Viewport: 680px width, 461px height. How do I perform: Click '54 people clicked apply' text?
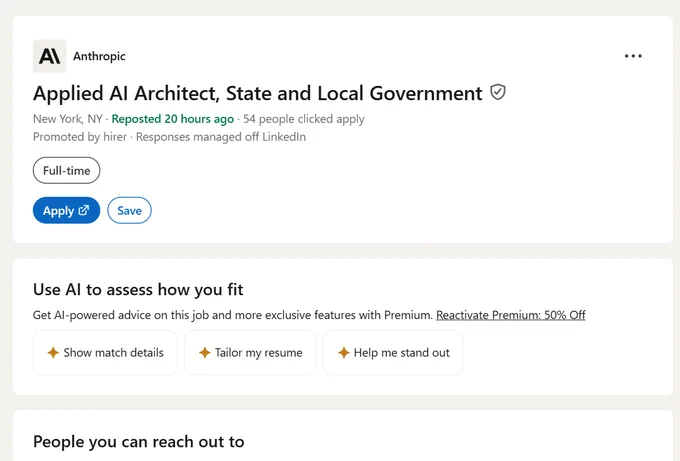click(x=304, y=119)
